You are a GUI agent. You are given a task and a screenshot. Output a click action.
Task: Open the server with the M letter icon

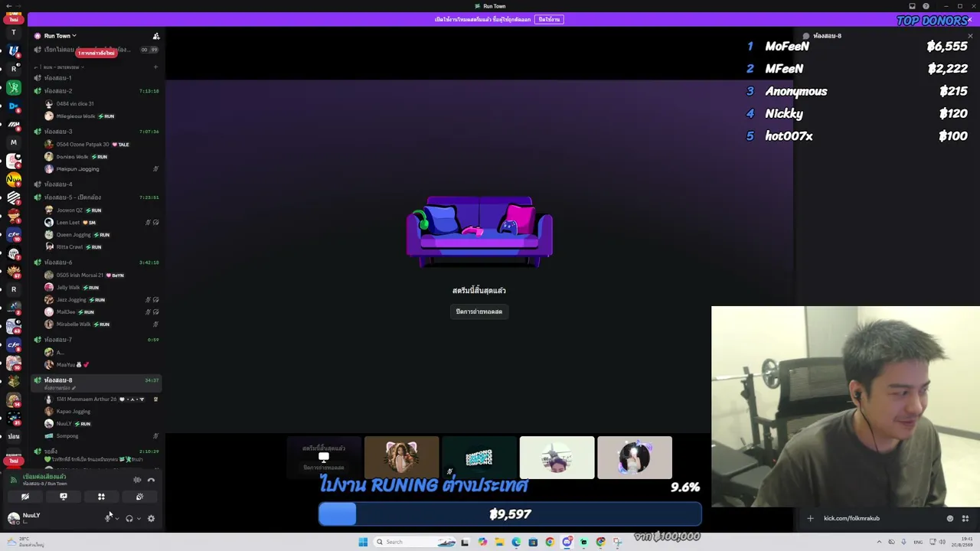point(14,142)
